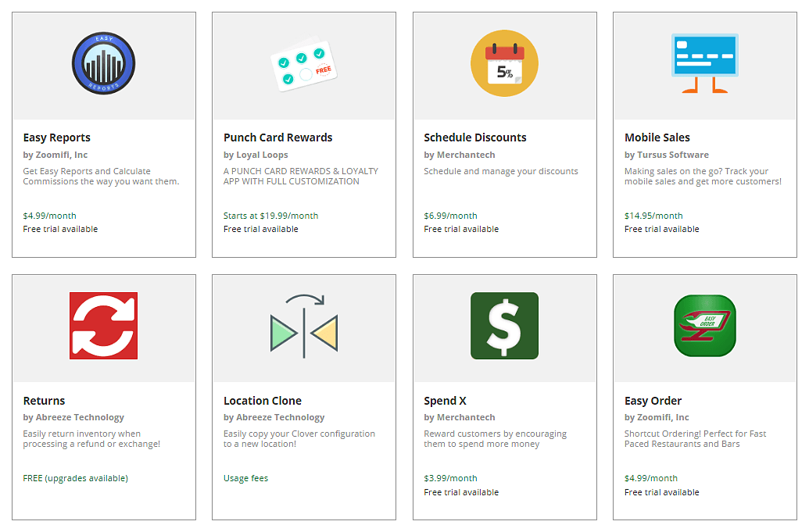
Task: Click 'Free trial available' under Mobile Sales
Action: pos(662,229)
